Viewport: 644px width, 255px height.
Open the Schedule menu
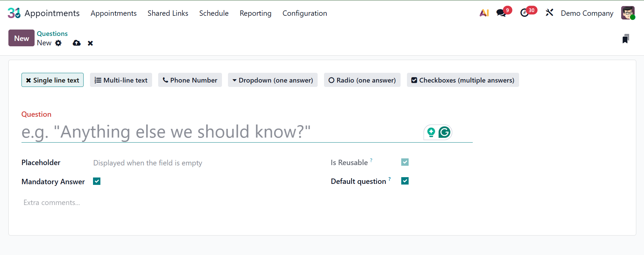[214, 13]
